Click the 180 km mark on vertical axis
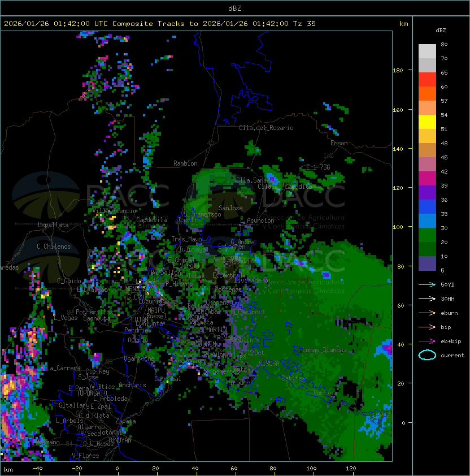Viewport: 470px width, 476px height. pos(398,70)
